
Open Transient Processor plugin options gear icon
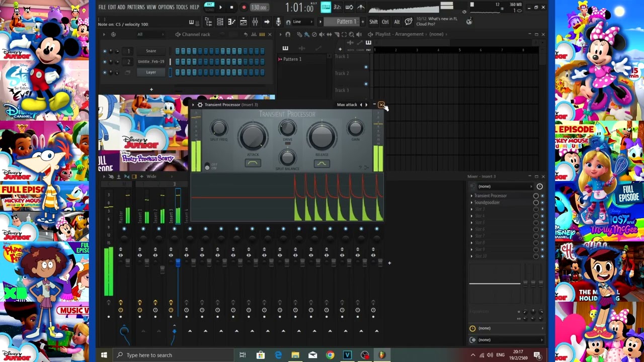pyautogui.click(x=200, y=105)
